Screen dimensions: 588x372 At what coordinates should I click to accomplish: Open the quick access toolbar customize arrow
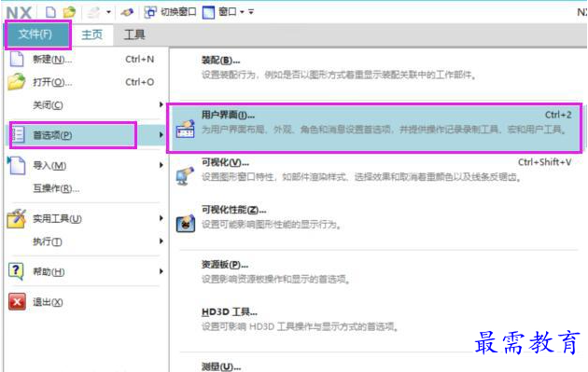click(251, 12)
